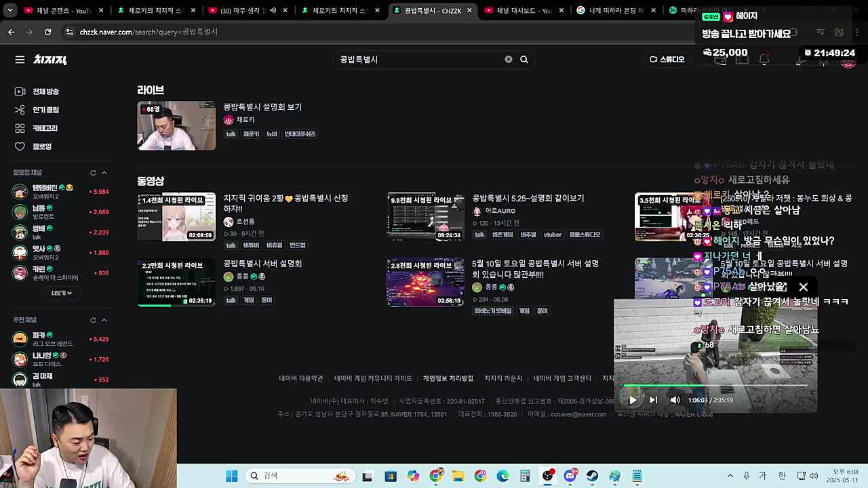This screenshot has width=868, height=488.
Task: Open 인기 클립 in sidebar
Action: [45, 110]
